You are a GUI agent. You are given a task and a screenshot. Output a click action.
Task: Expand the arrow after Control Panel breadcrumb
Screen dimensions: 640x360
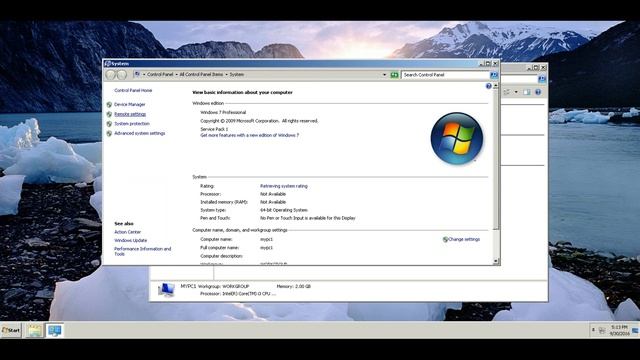[176, 75]
